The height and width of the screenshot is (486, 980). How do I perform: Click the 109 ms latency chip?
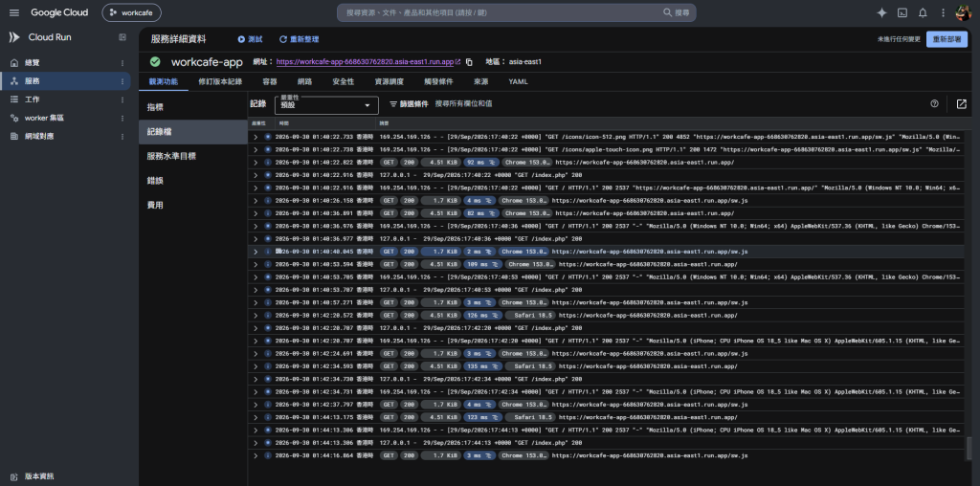coord(483,264)
